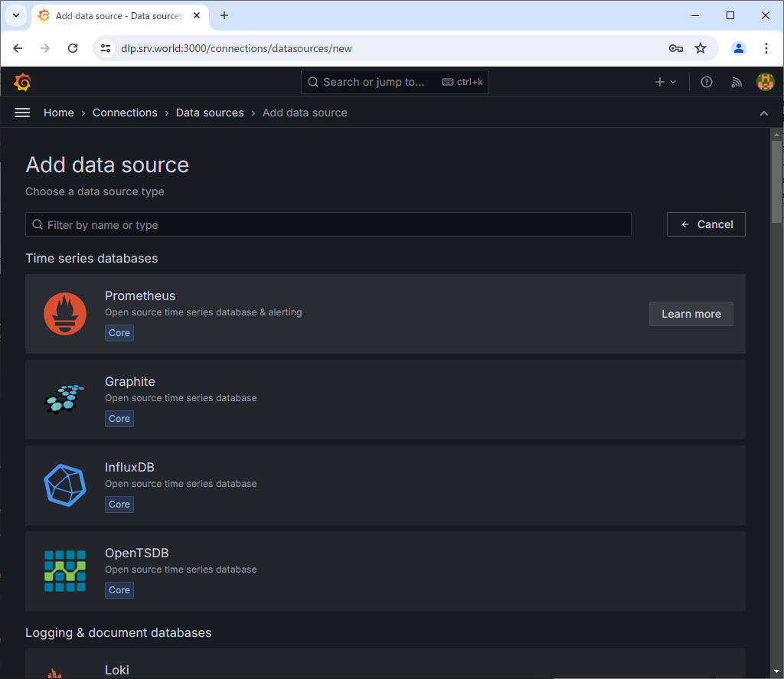This screenshot has width=784, height=679.
Task: Click the Grafana logo home icon
Action: click(22, 82)
